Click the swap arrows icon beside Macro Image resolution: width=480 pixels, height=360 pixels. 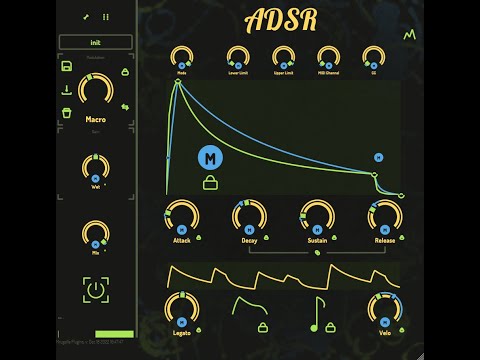click(125, 107)
